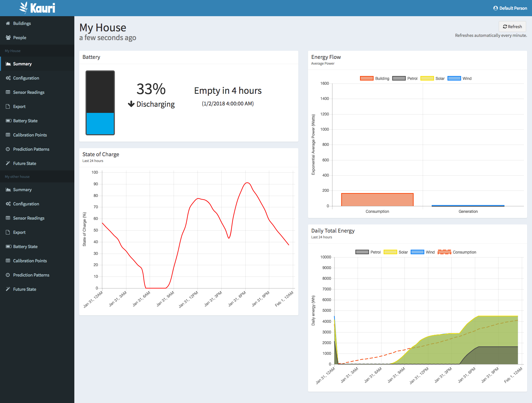This screenshot has height=403, width=532.
Task: Click the People group icon
Action: point(8,38)
